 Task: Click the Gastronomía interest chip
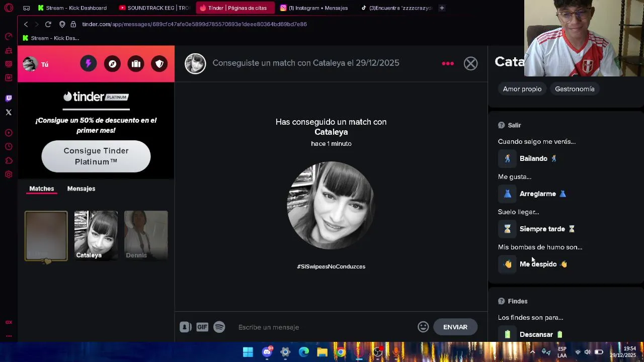click(575, 89)
